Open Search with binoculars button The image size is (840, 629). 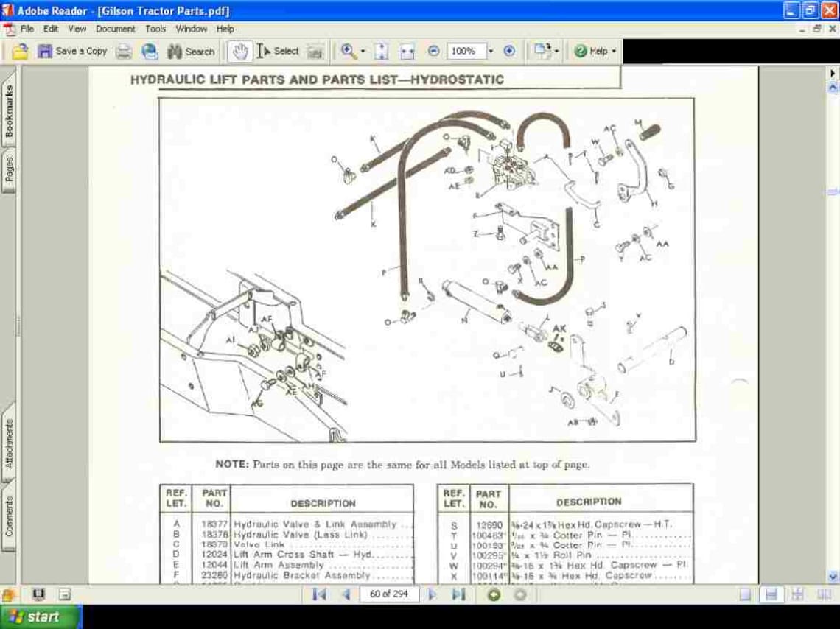click(x=191, y=52)
